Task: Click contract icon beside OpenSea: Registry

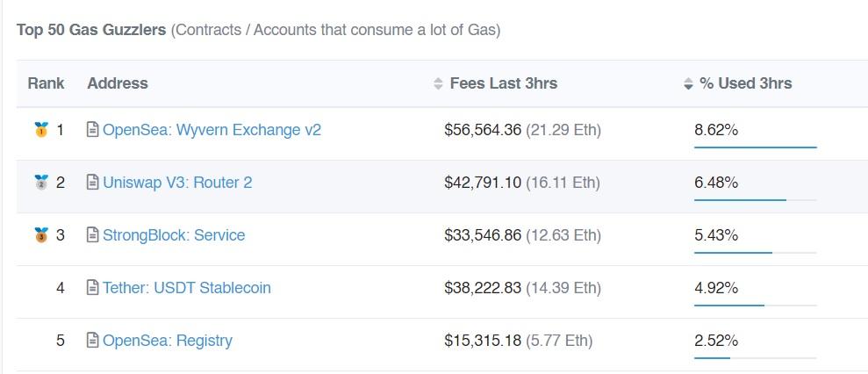Action: click(x=92, y=341)
